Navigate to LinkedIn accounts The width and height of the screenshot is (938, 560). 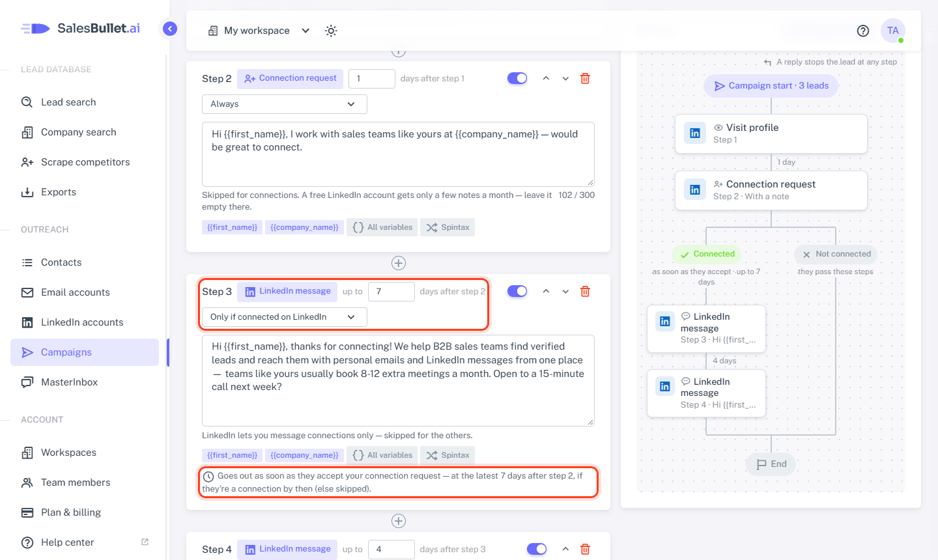point(85,322)
